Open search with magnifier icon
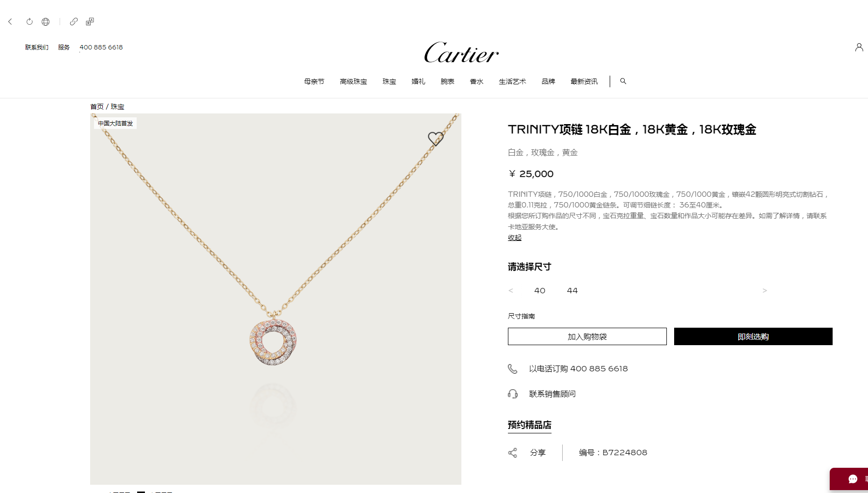The width and height of the screenshot is (868, 493). [x=623, y=81]
